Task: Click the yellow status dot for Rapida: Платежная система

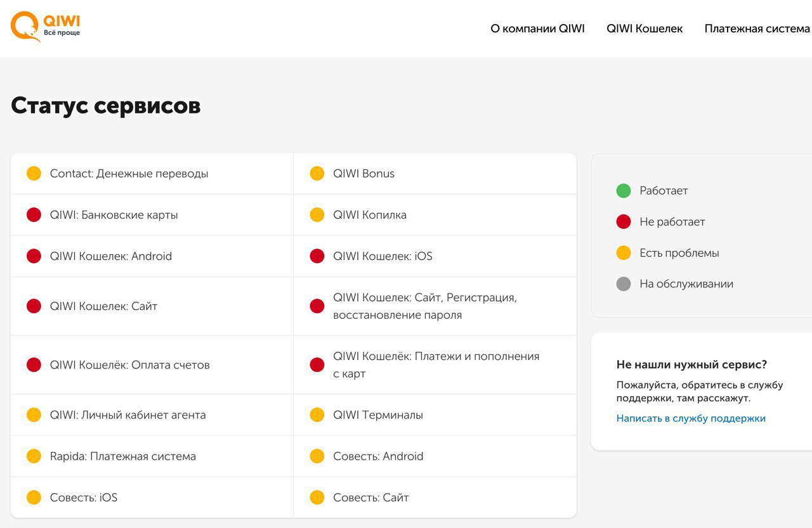Action: (34, 456)
